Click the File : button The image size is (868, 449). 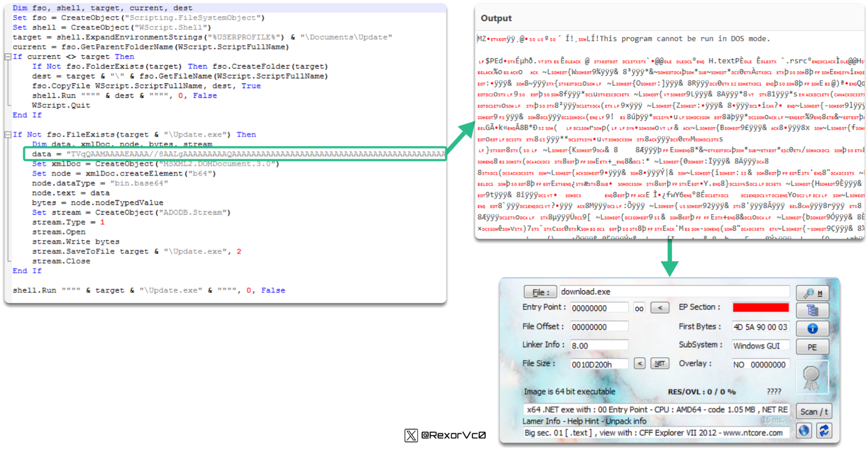point(540,292)
